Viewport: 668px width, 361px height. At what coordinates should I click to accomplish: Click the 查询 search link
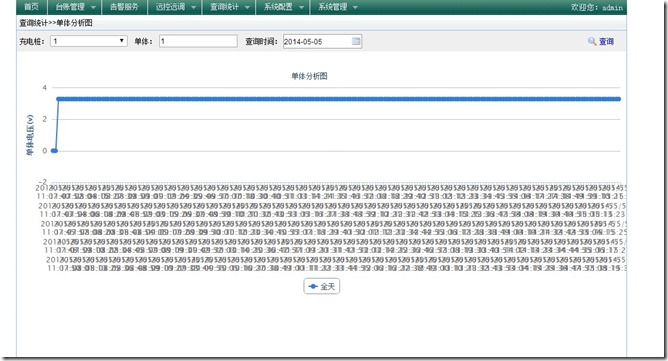tap(606, 41)
